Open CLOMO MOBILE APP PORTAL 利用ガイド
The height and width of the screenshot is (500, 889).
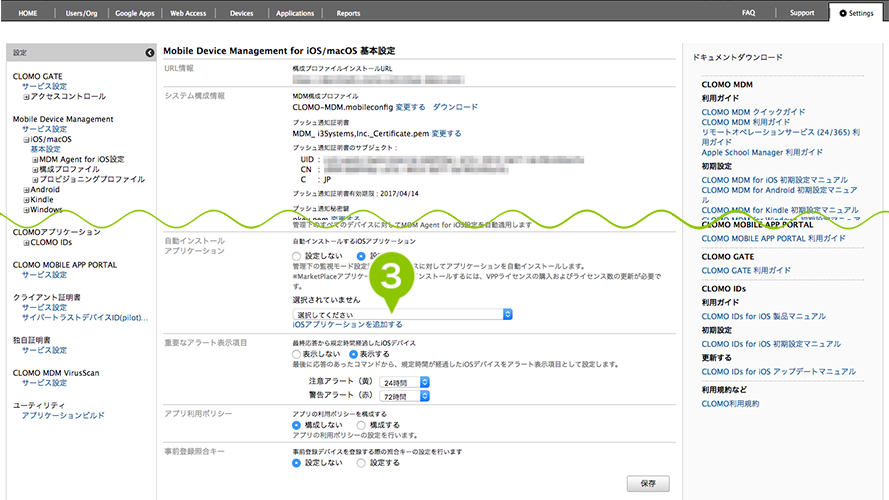pyautogui.click(x=773, y=239)
